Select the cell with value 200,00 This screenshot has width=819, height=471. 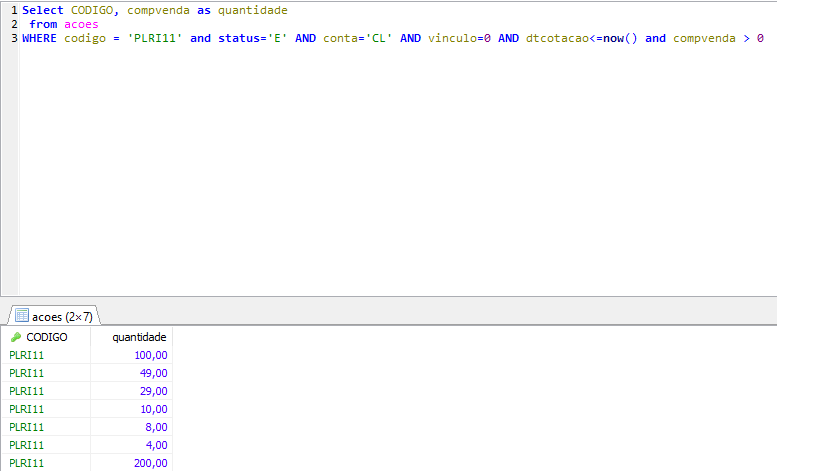pos(132,463)
